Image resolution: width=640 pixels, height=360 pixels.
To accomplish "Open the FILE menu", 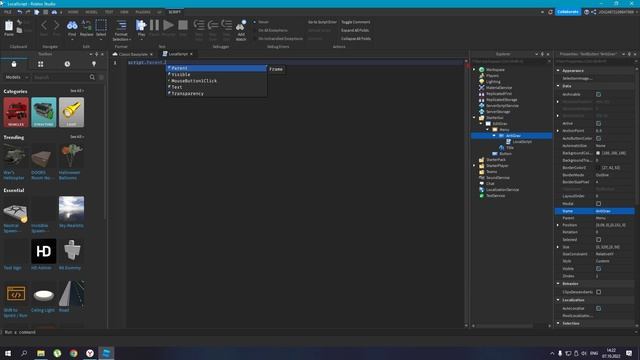I will 8,12.
